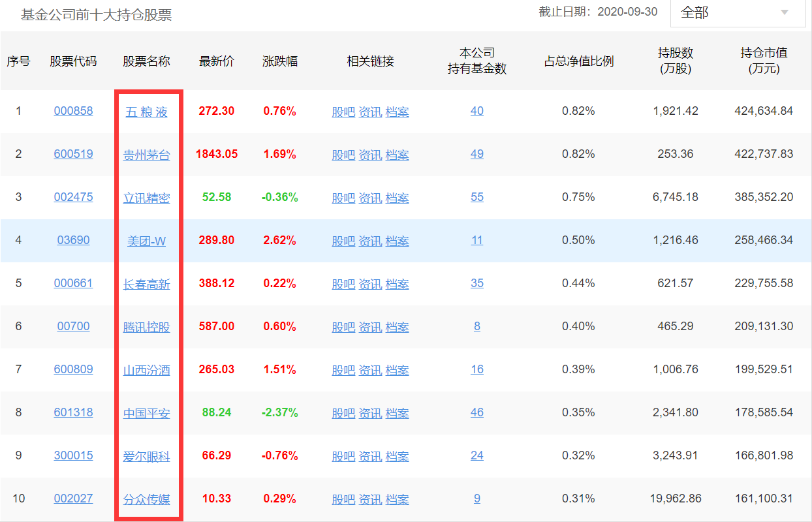Open stock code 002475 link
Image resolution: width=812 pixels, height=522 pixels.
[x=73, y=197]
